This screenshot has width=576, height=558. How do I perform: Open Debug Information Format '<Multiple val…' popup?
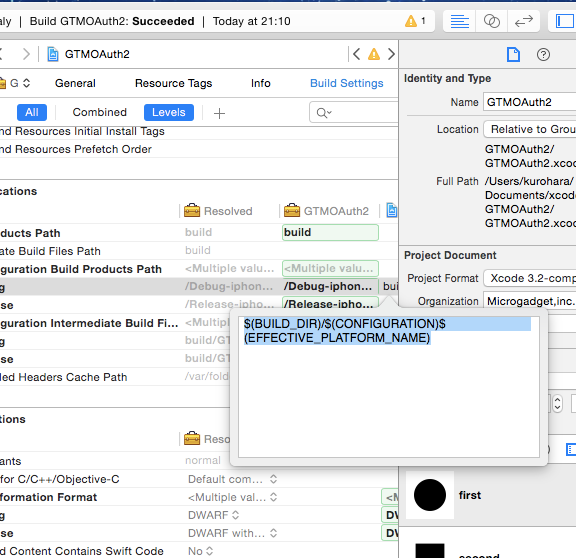[232, 497]
